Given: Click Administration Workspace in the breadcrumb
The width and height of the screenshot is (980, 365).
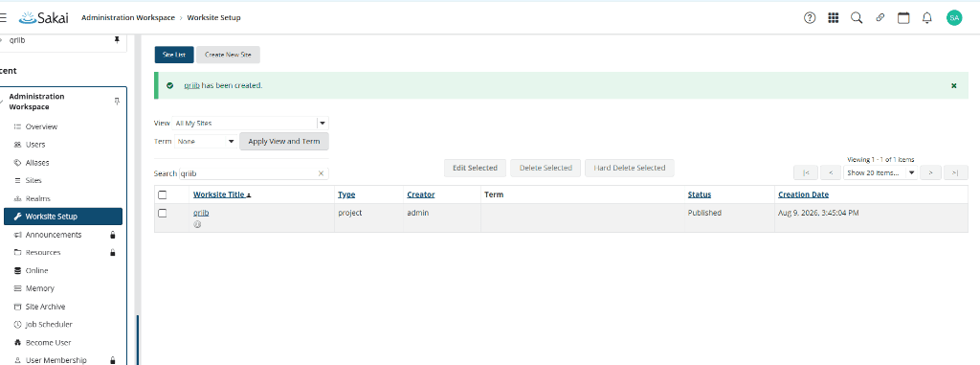Looking at the screenshot, I should click(128, 17).
